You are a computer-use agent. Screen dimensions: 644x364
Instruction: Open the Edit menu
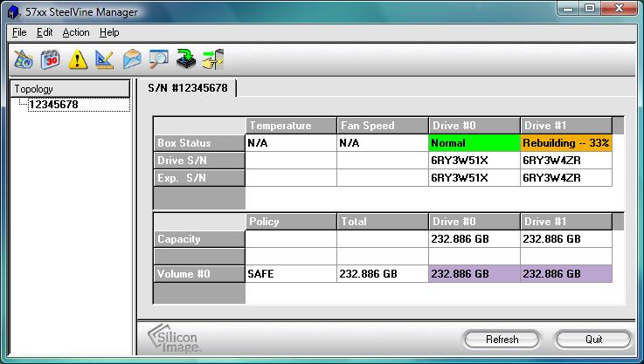pyautogui.click(x=45, y=32)
